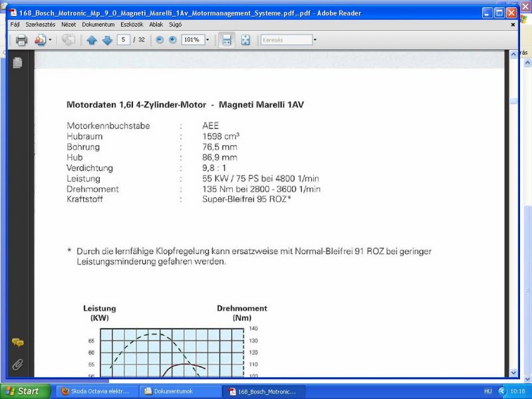Click the HU language indicator in the tray
The image size is (532, 399).
pos(487,391)
